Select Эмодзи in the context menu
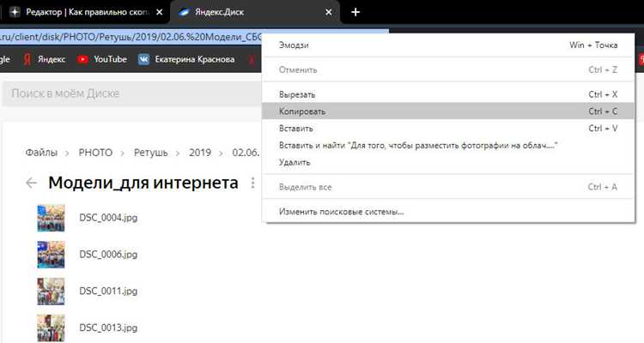The height and width of the screenshot is (343, 644). point(448,45)
